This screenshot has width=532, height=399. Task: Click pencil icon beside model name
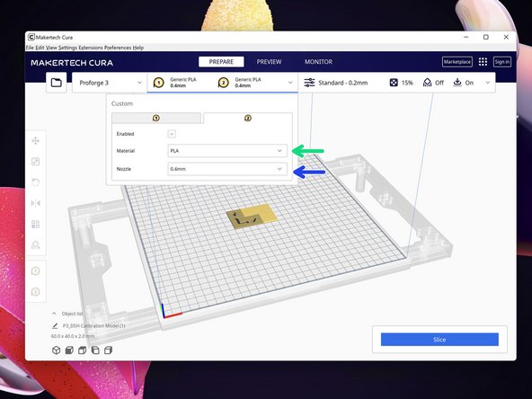click(55, 325)
